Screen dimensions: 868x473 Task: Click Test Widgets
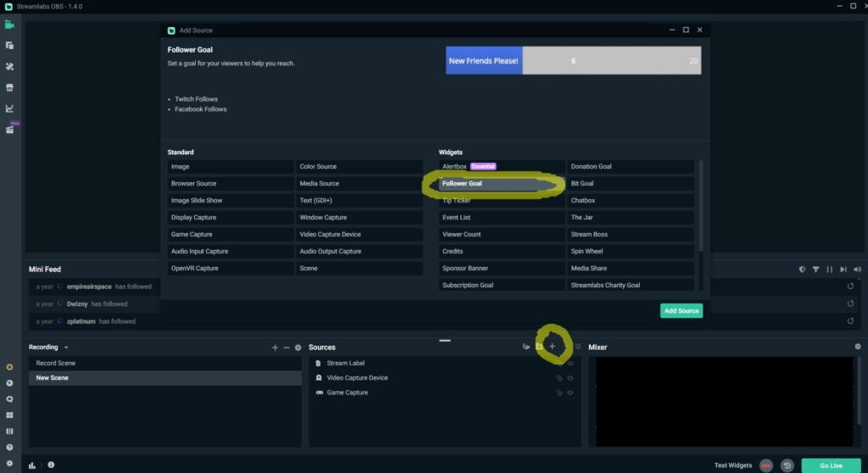tap(733, 465)
